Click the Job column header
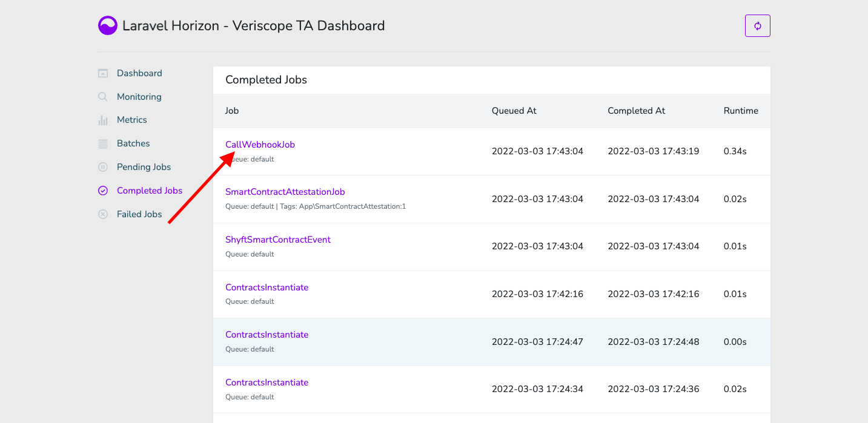The width and height of the screenshot is (868, 423). pos(232,111)
